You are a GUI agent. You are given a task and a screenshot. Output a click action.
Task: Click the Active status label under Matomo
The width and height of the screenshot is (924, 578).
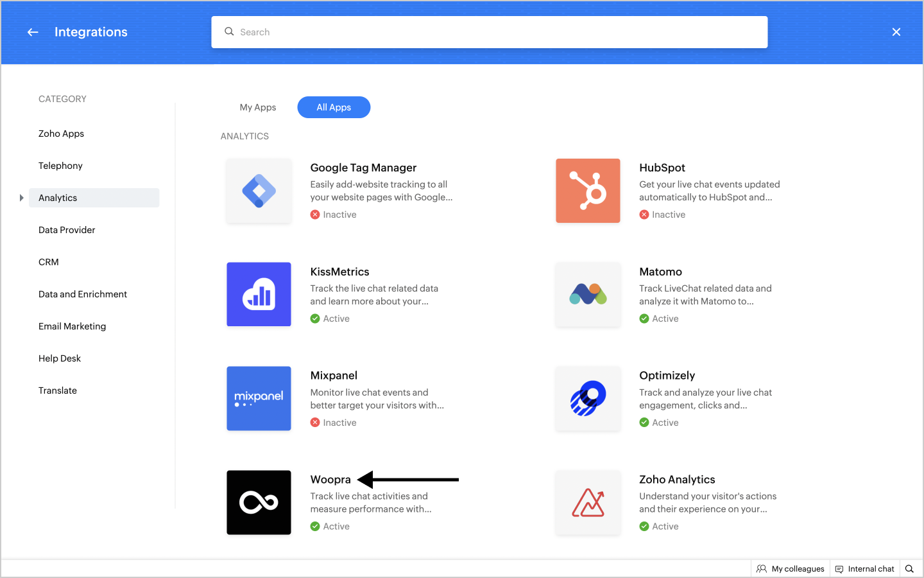click(665, 319)
